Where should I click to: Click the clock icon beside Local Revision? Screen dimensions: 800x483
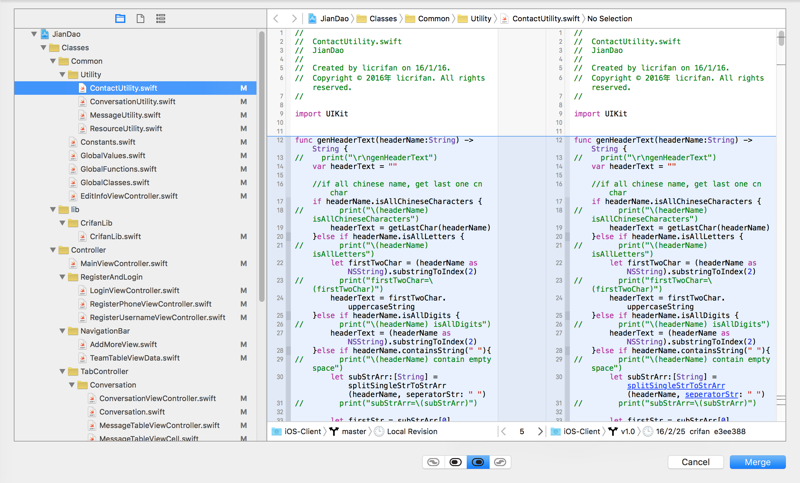point(379,432)
